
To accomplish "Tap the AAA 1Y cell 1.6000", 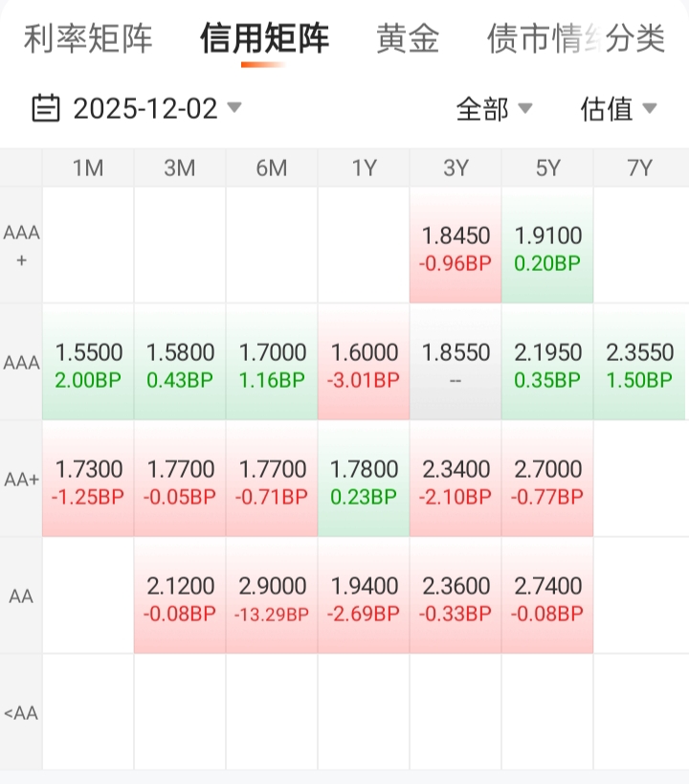I will pos(364,364).
